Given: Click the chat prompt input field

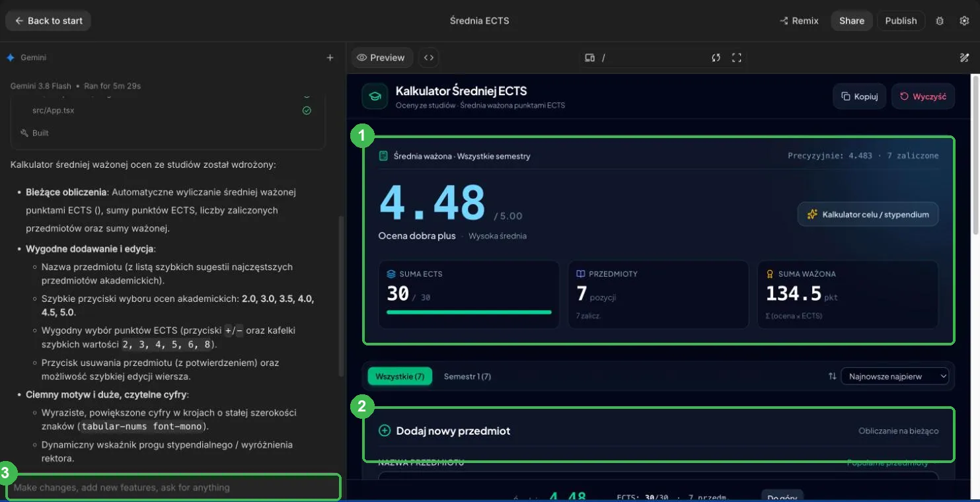Looking at the screenshot, I should (x=174, y=487).
